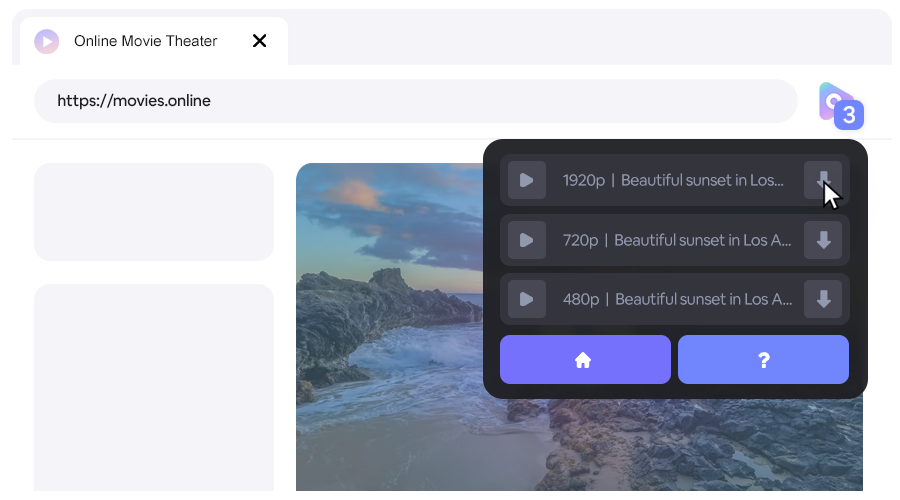Viewport: 900px width, 500px height.
Task: Click the badge showing 3 videos
Action: tap(849, 115)
